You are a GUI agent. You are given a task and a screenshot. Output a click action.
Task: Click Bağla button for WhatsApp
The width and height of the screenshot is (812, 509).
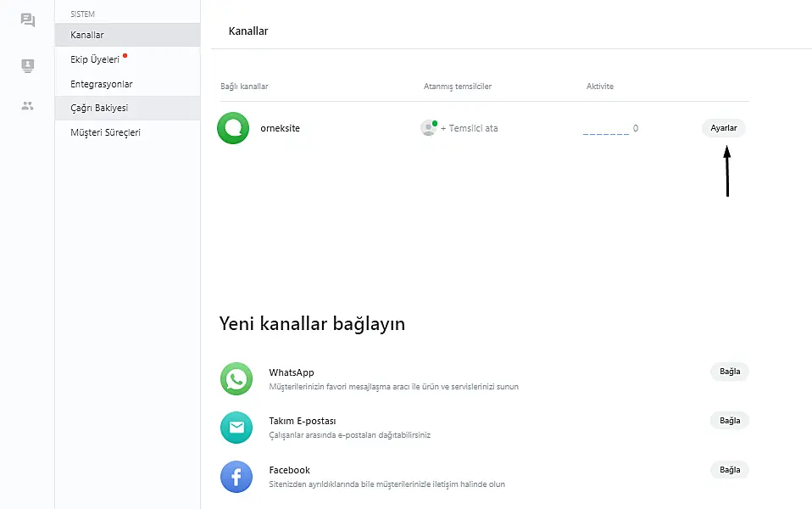point(729,372)
